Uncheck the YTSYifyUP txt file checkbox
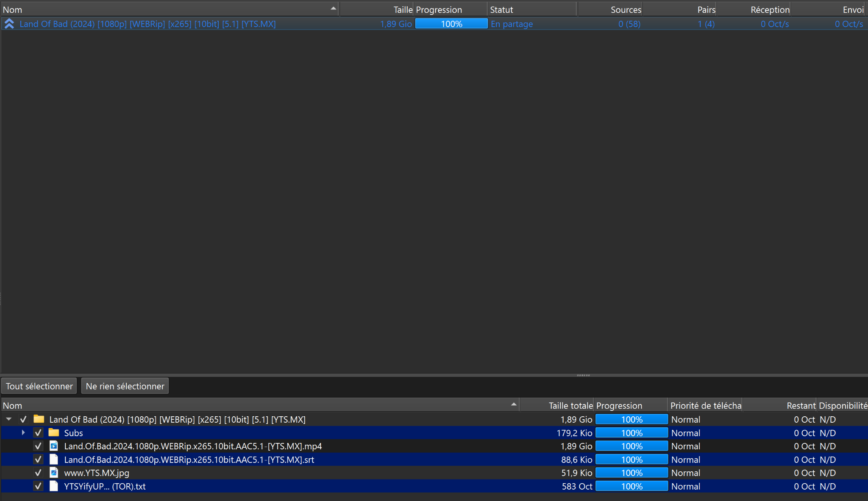 coord(38,486)
